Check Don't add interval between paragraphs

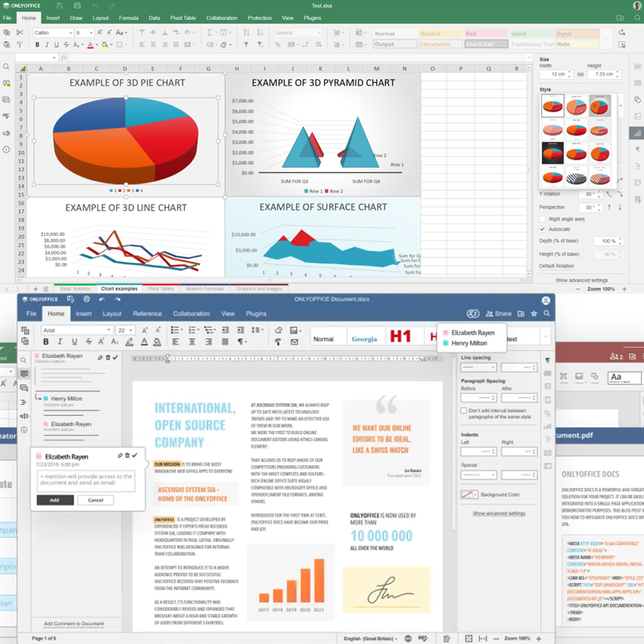(x=464, y=411)
